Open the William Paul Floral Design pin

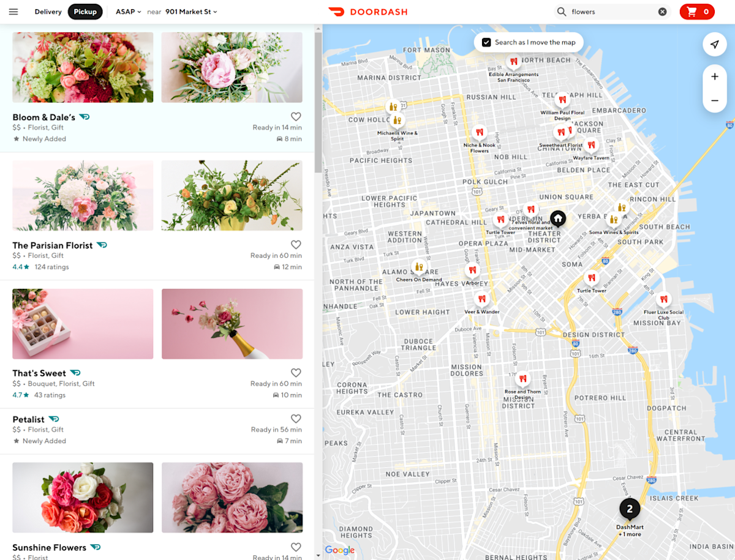click(562, 100)
